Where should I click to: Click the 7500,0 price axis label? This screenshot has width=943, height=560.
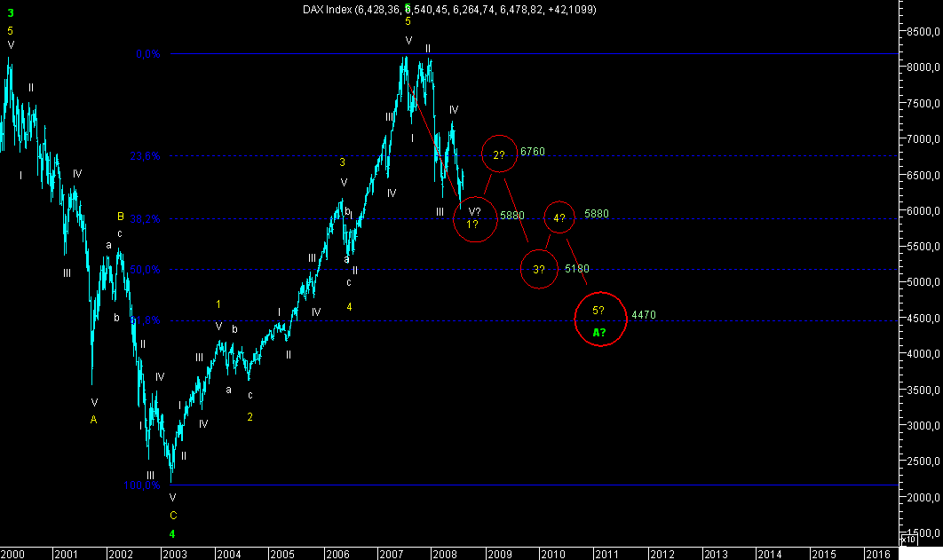point(923,103)
